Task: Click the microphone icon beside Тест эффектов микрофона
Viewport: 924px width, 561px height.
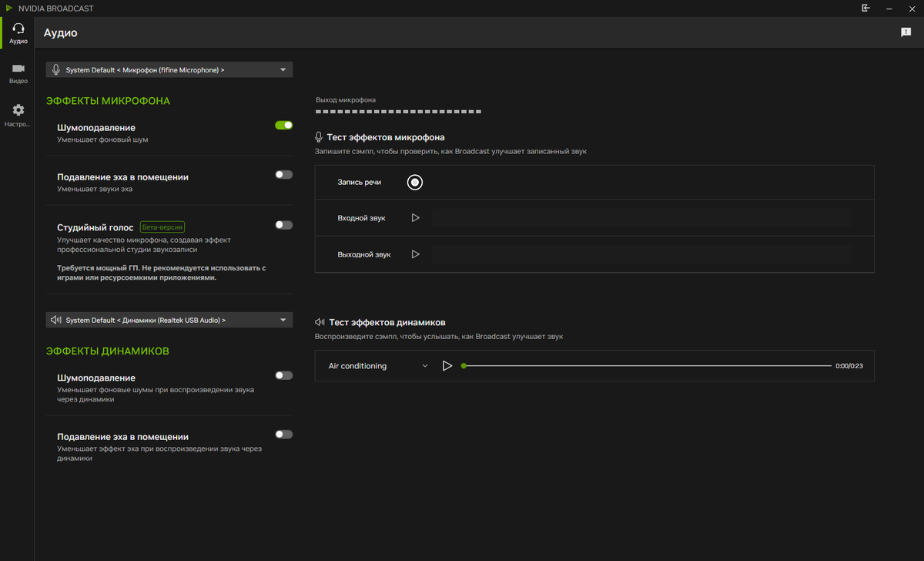Action: (x=319, y=137)
